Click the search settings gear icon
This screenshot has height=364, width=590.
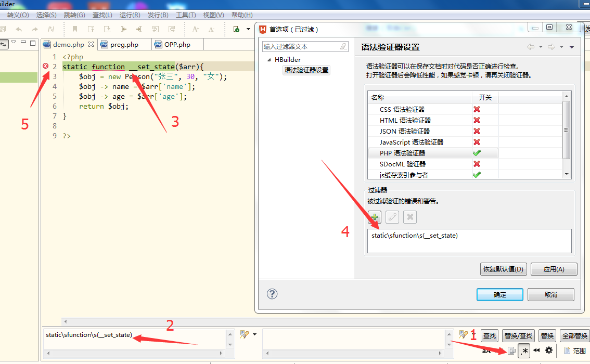549,350
